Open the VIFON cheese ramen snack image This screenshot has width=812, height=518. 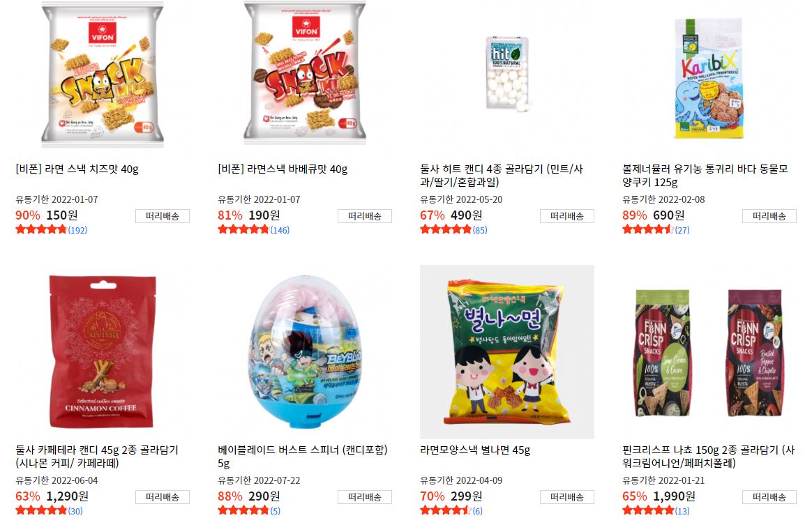[x=103, y=75]
